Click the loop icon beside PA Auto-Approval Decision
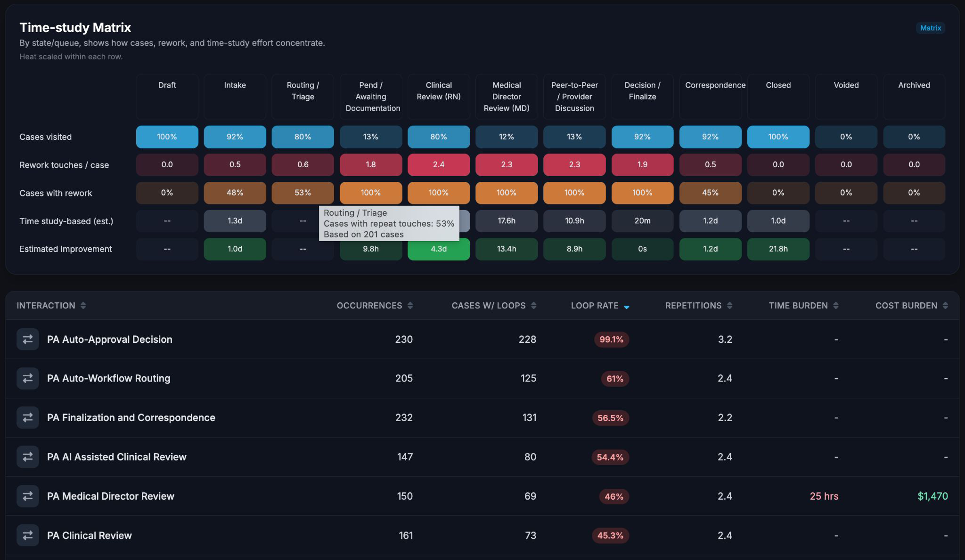 pyautogui.click(x=28, y=339)
